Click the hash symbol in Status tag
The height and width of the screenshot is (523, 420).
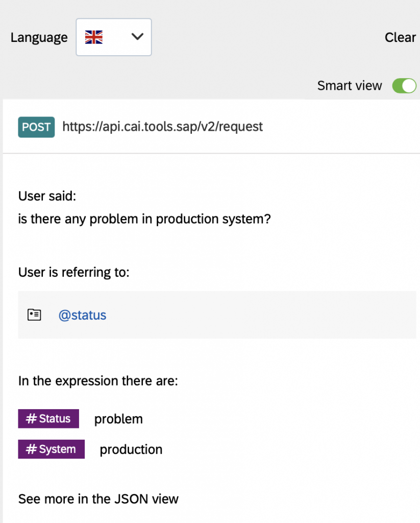click(31, 419)
